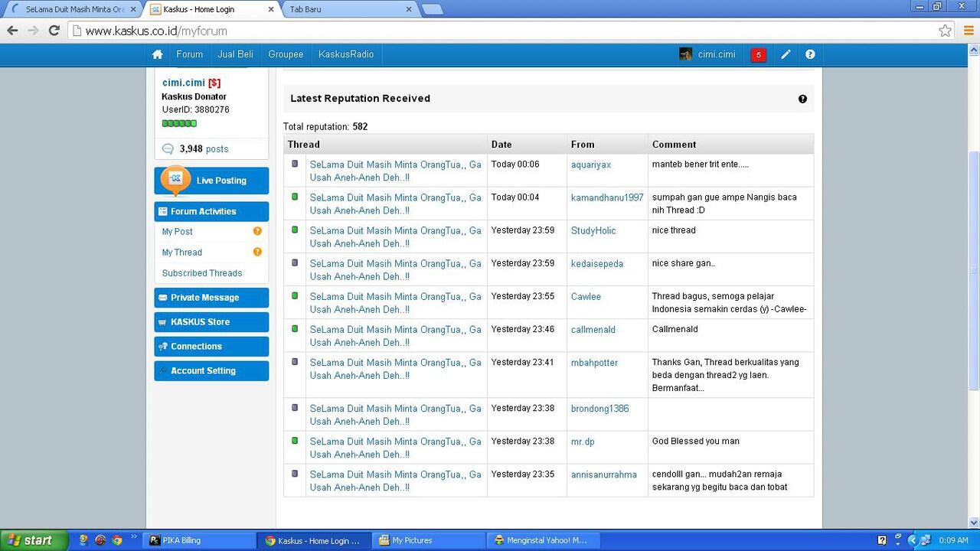Open the StudyHolic user profile link
This screenshot has height=551, width=980.
coord(593,230)
